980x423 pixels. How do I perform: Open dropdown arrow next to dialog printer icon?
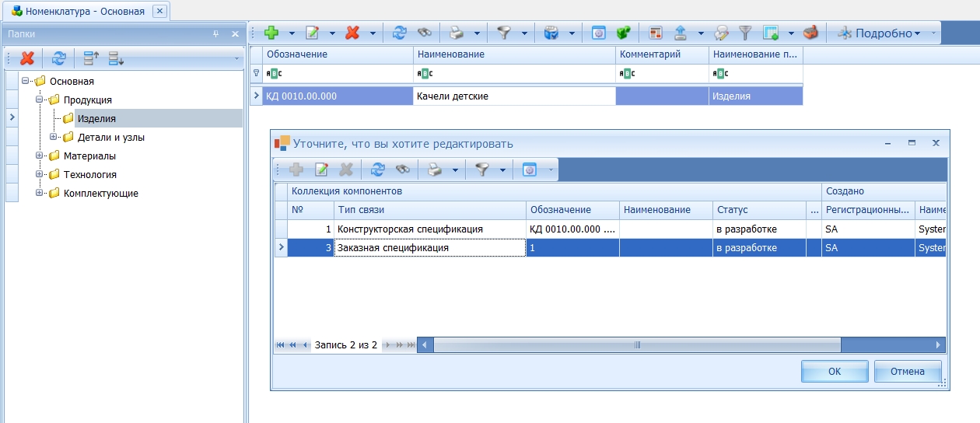tap(456, 170)
